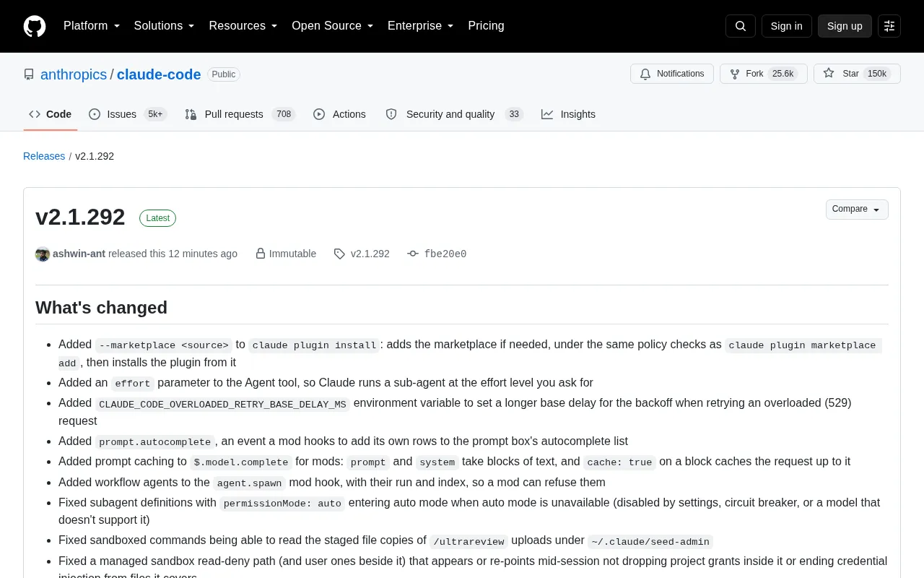Click the repository icon beside anthropics

pyautogui.click(x=29, y=74)
